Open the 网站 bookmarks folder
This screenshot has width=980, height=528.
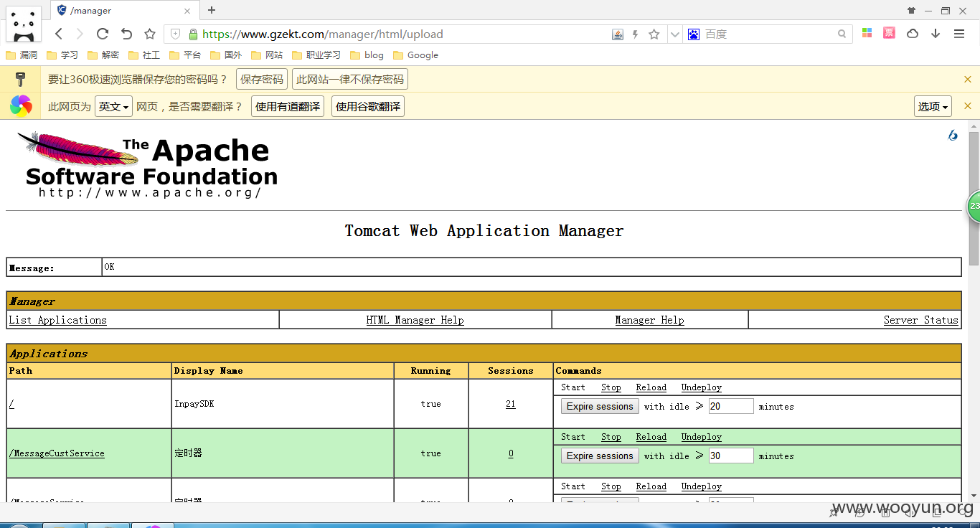pyautogui.click(x=267, y=55)
